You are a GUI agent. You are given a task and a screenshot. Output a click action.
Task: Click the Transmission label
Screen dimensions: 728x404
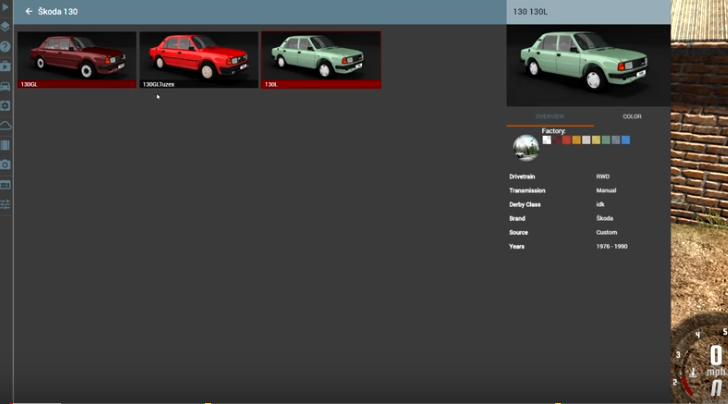click(x=527, y=190)
